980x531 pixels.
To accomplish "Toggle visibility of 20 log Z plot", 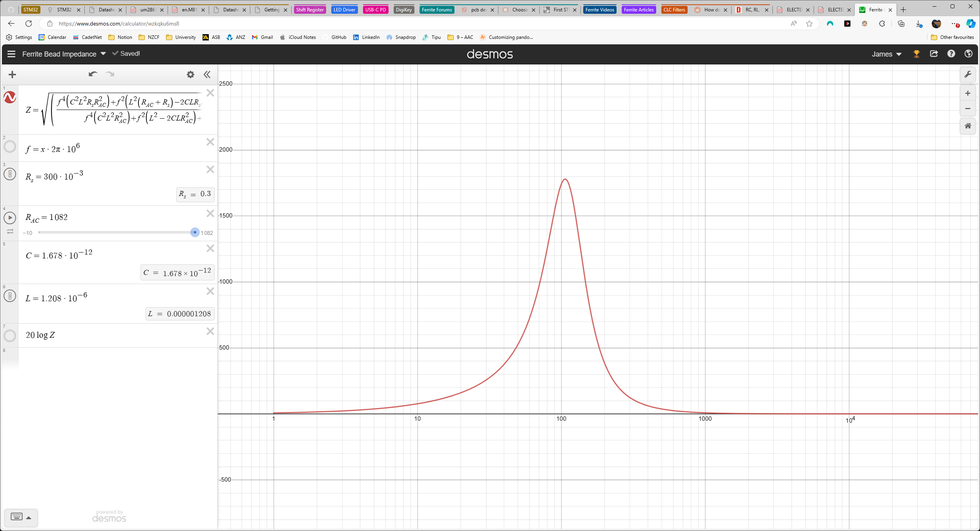I will 10,336.
